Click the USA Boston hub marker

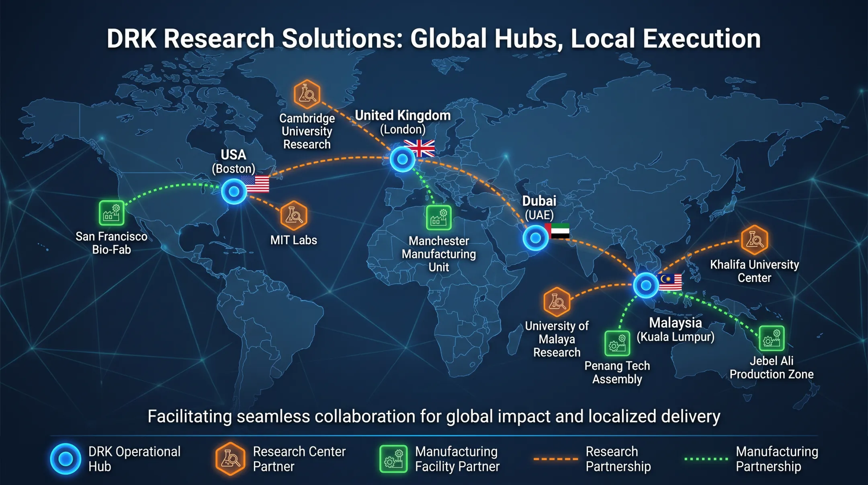pyautogui.click(x=234, y=191)
